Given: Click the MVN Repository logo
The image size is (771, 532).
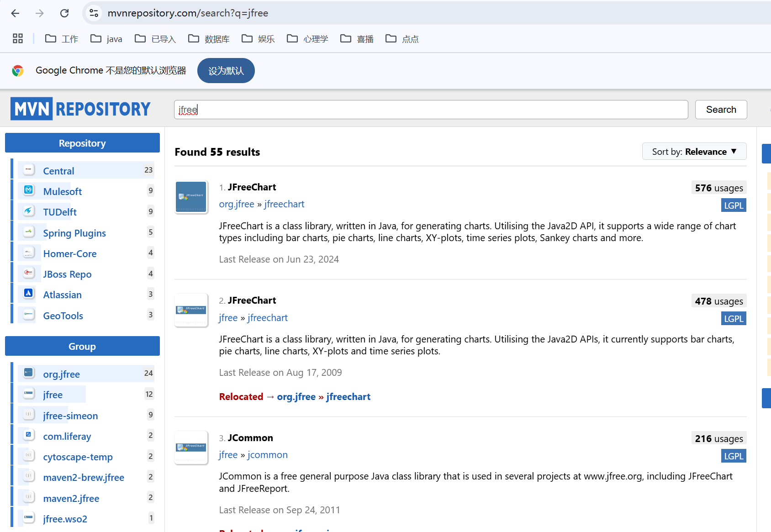Looking at the screenshot, I should coord(80,109).
